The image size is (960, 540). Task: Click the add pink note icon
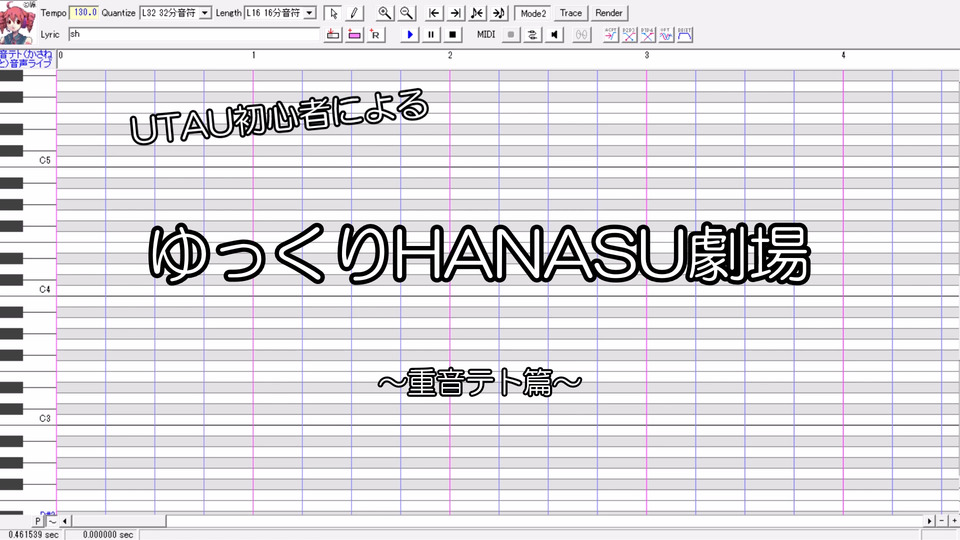coord(354,35)
